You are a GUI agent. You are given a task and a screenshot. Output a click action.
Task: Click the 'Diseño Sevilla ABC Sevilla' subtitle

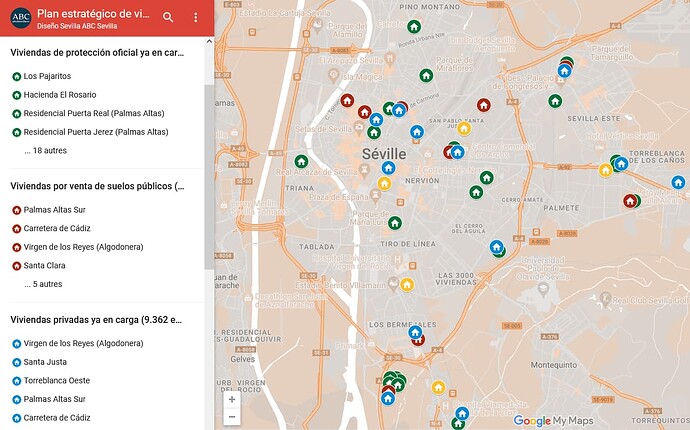coord(77,26)
